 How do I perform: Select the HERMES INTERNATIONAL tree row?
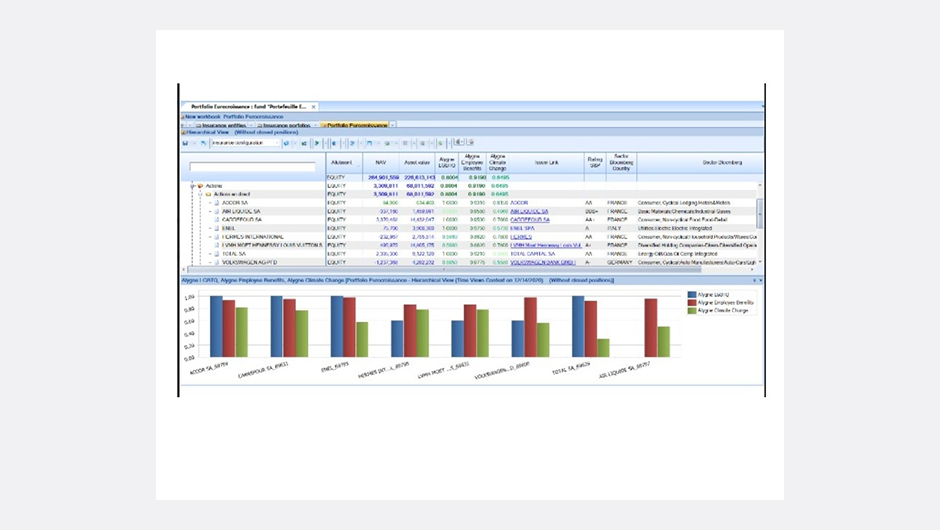(252, 237)
